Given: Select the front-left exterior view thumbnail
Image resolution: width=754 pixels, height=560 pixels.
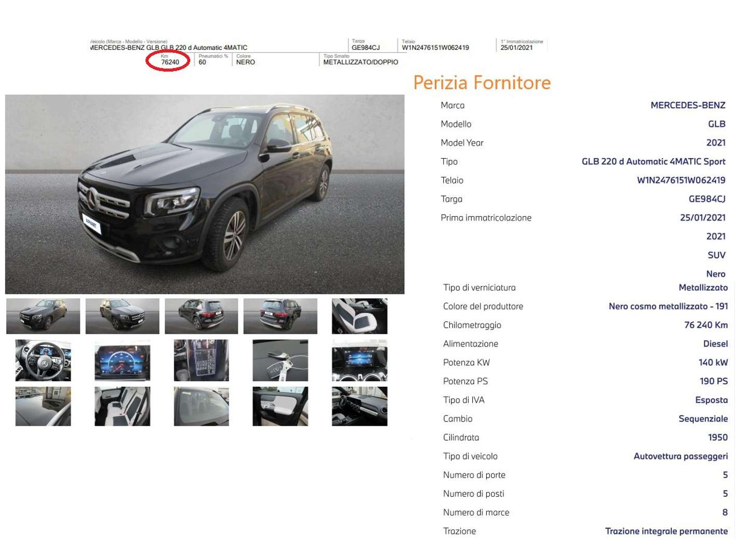Looking at the screenshot, I should pyautogui.click(x=43, y=316).
